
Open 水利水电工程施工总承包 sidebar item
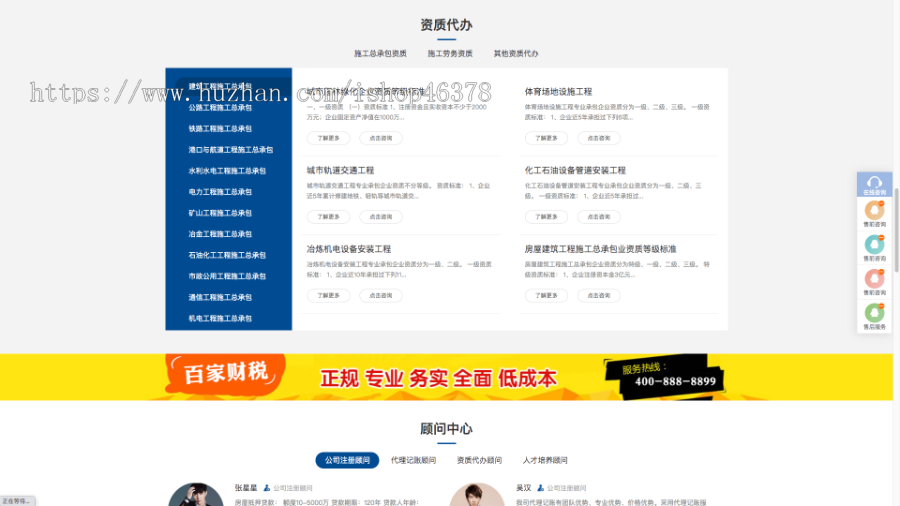pyautogui.click(x=227, y=171)
